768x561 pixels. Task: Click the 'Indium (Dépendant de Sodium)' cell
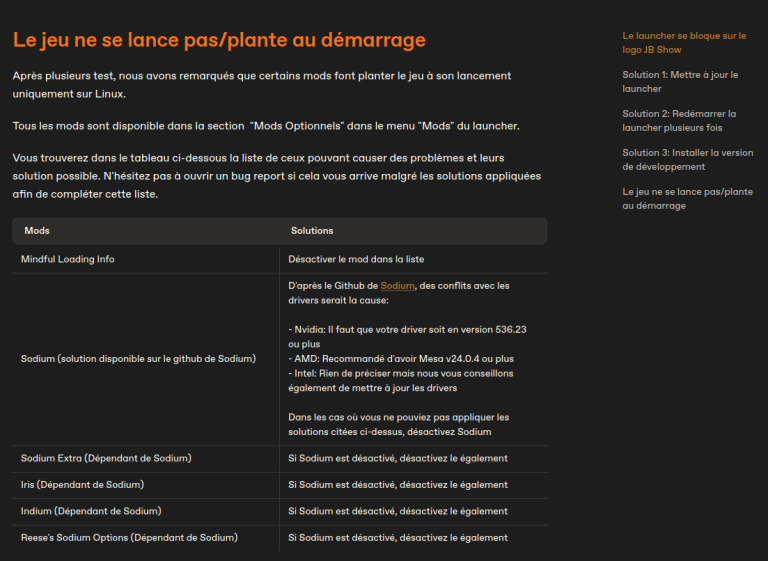pos(146,512)
